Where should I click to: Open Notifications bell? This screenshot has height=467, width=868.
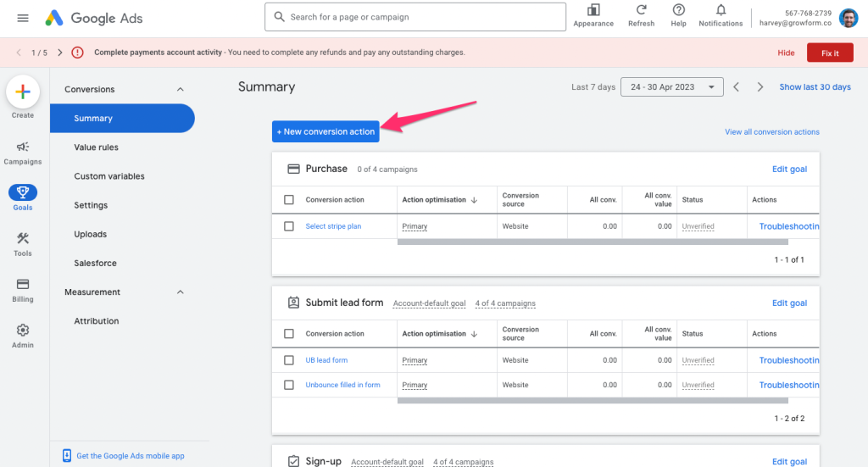721,10
